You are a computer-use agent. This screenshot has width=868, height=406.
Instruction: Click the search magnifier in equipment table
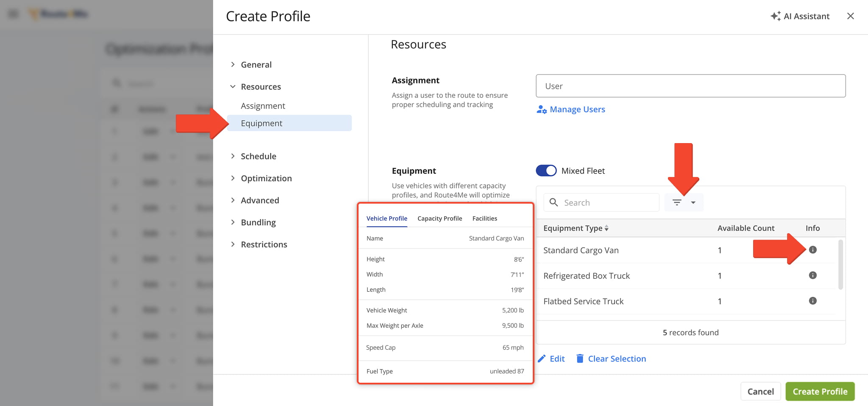[x=554, y=202]
